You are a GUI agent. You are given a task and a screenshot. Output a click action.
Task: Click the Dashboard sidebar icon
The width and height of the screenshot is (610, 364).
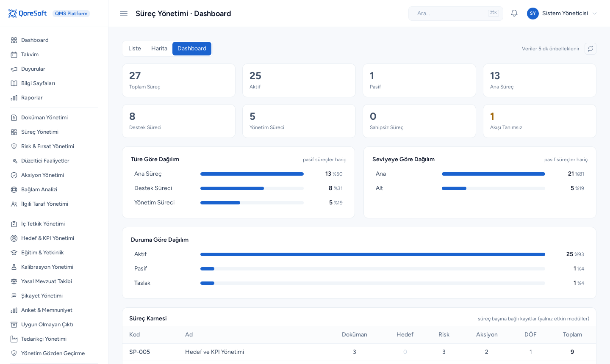coord(14,40)
